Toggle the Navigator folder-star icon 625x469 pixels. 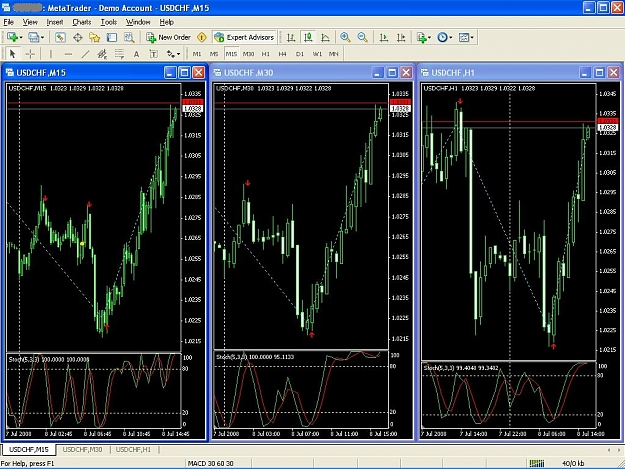click(x=94, y=37)
